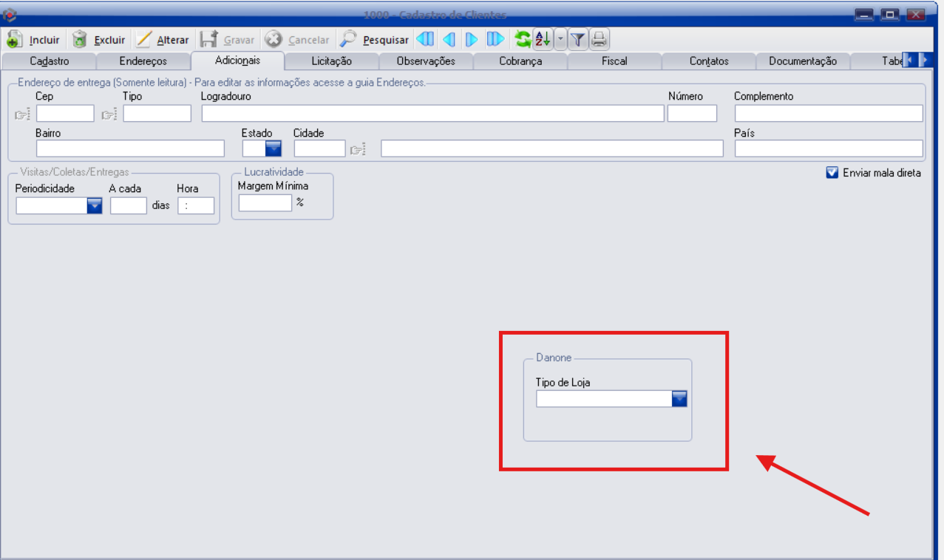Click the printer icon
The image size is (944, 560).
coord(599,39)
